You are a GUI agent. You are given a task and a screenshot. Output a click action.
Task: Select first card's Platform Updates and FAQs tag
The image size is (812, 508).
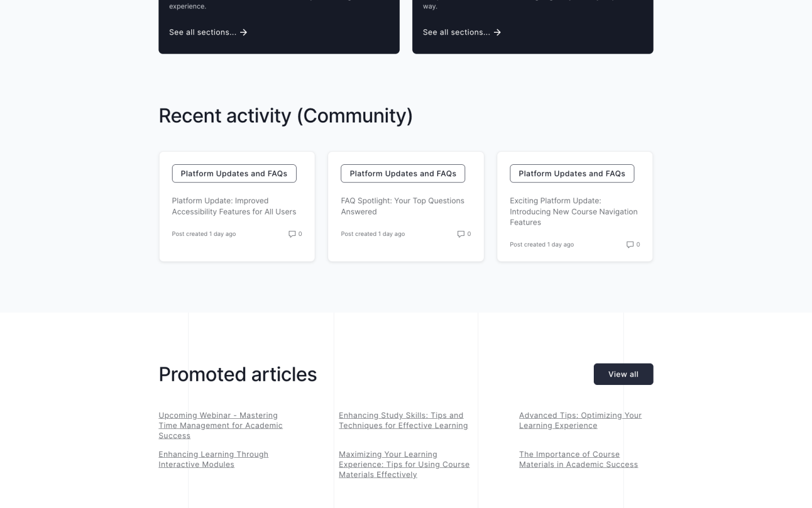(234, 174)
